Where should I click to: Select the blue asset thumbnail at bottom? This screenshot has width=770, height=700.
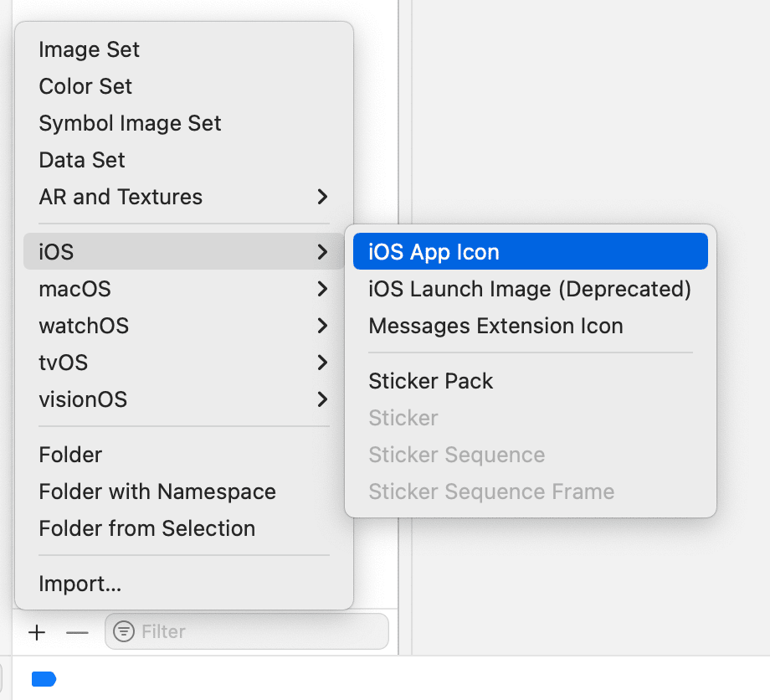coord(44,679)
